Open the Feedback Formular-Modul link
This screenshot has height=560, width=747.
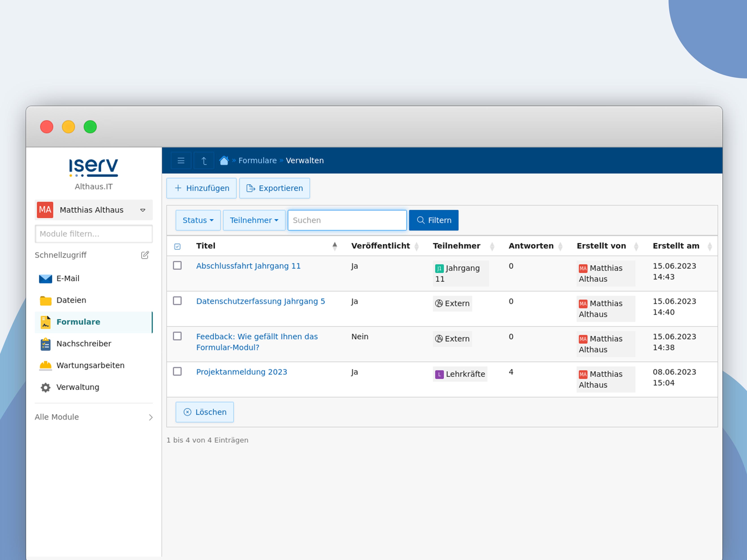257,342
